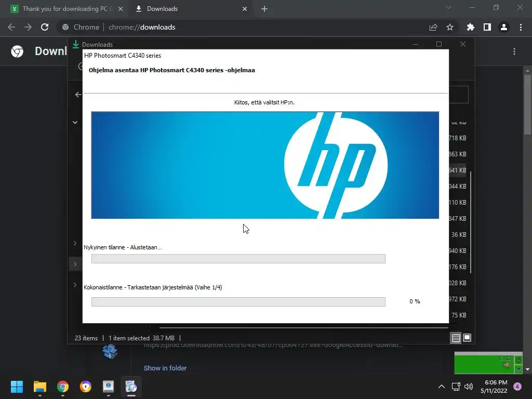Image resolution: width=532 pixels, height=399 pixels.
Task: Click the Show in folder link
Action: click(165, 368)
